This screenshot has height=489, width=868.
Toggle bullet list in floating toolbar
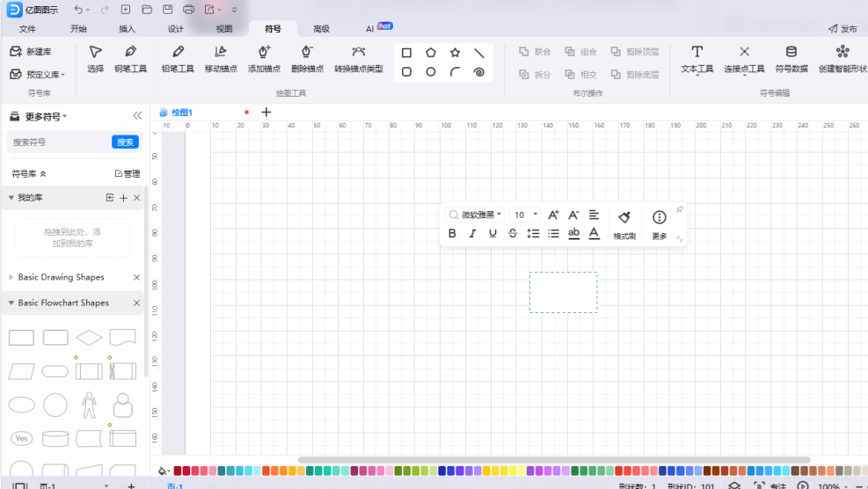pyautogui.click(x=553, y=234)
